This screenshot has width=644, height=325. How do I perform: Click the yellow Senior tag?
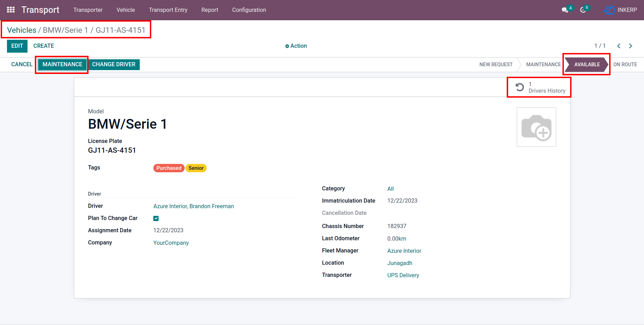196,168
